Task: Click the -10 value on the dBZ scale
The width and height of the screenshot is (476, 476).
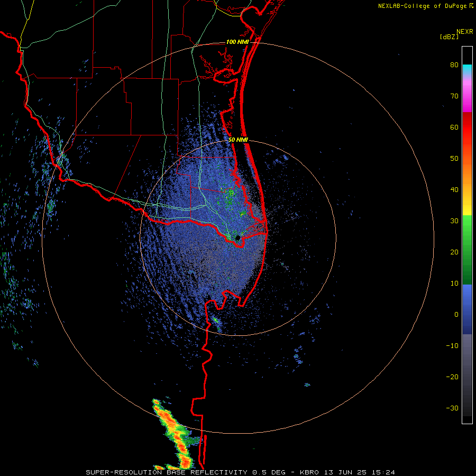Action: (x=452, y=346)
